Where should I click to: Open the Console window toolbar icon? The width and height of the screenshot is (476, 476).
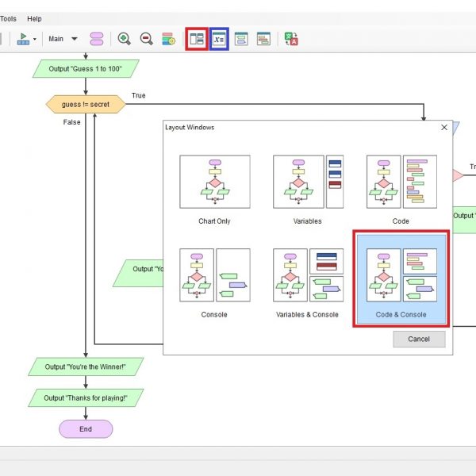click(263, 38)
